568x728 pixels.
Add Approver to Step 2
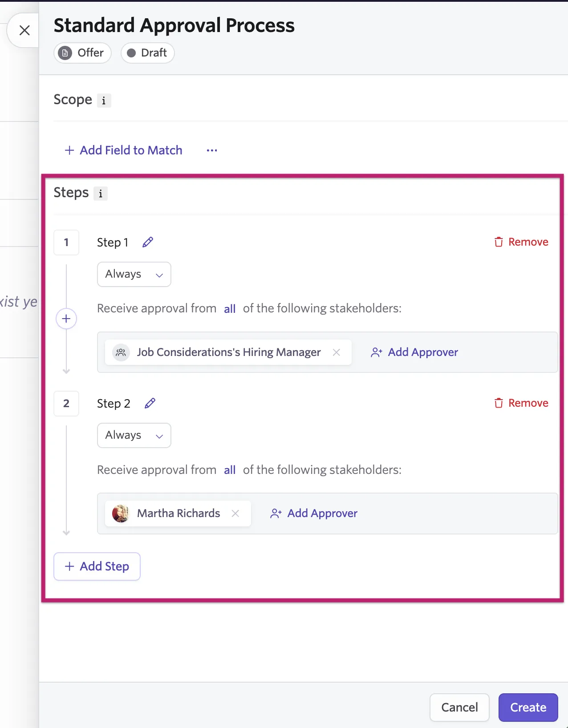click(314, 514)
